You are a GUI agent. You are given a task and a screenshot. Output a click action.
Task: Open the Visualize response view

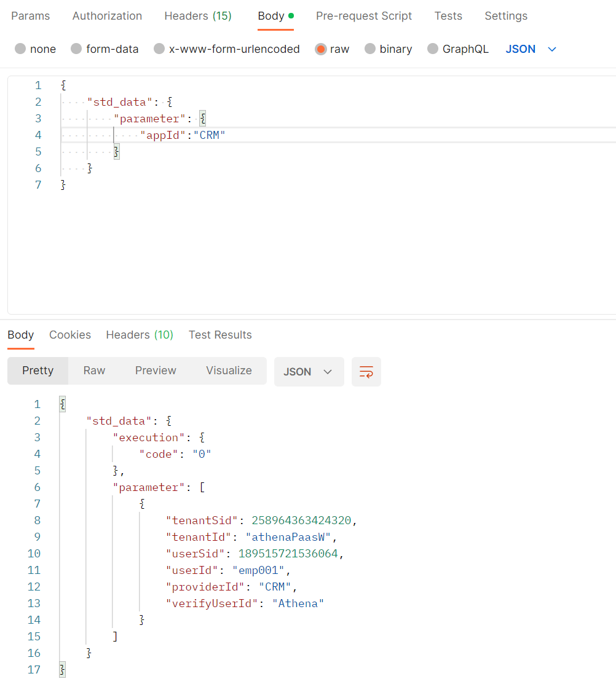229,371
